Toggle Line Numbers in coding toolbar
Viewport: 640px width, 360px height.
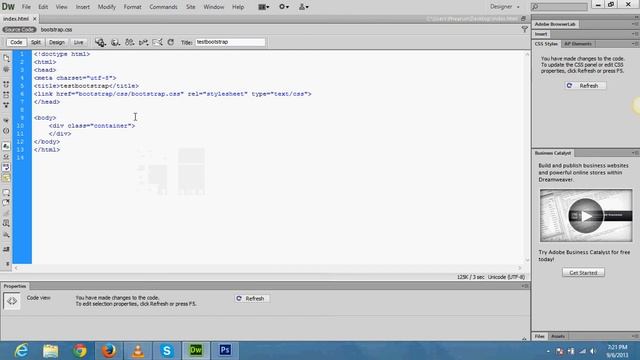point(6,146)
